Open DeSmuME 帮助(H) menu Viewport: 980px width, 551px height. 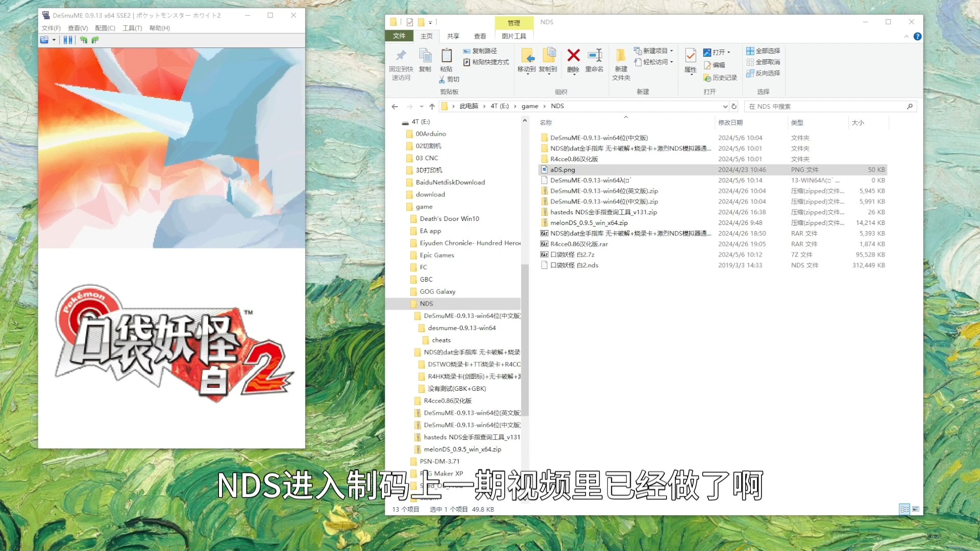click(160, 28)
